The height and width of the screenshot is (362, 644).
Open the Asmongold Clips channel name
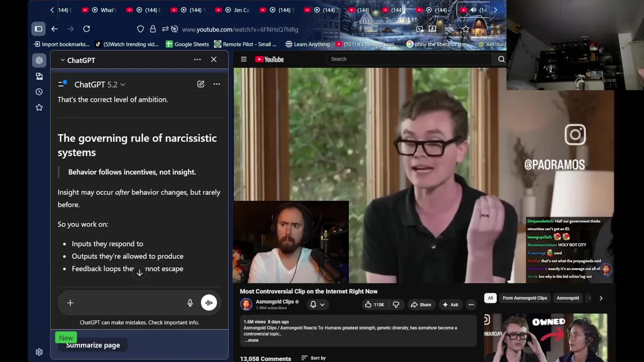[275, 302]
